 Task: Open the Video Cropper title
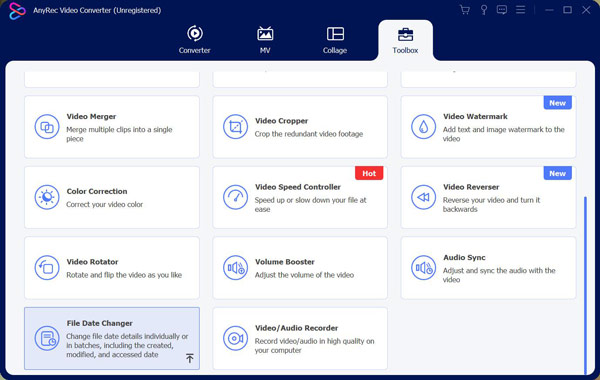(281, 121)
